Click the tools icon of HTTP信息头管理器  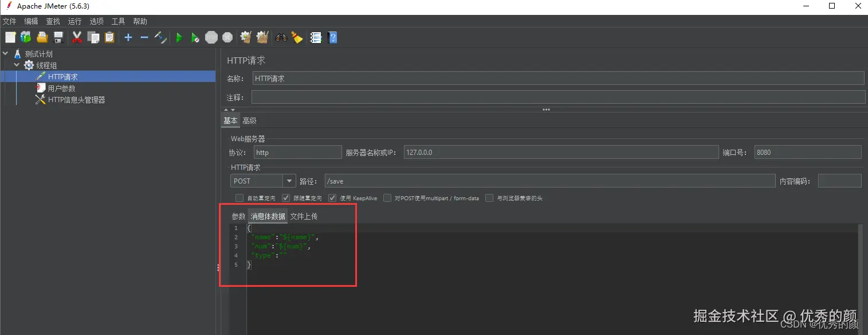40,99
